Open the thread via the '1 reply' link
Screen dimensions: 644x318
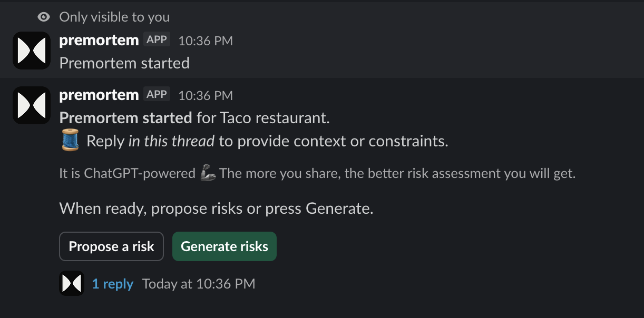(x=113, y=283)
